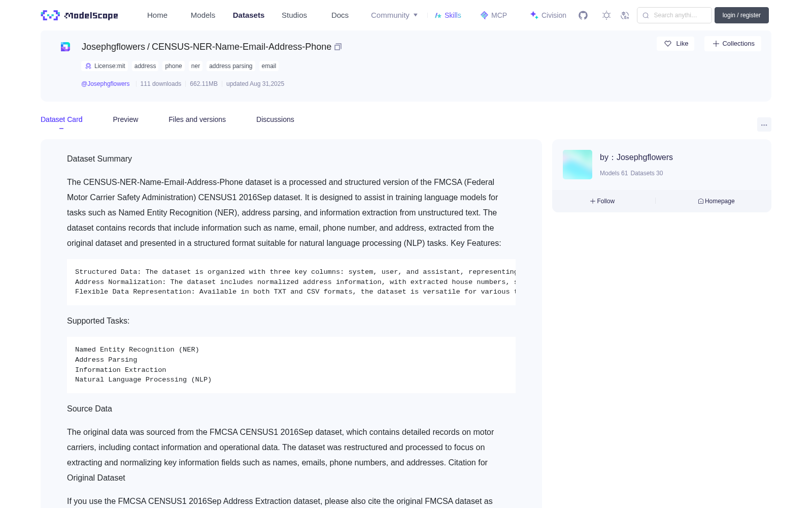
Task: Click the Supported Tasks: heading
Action: (98, 321)
